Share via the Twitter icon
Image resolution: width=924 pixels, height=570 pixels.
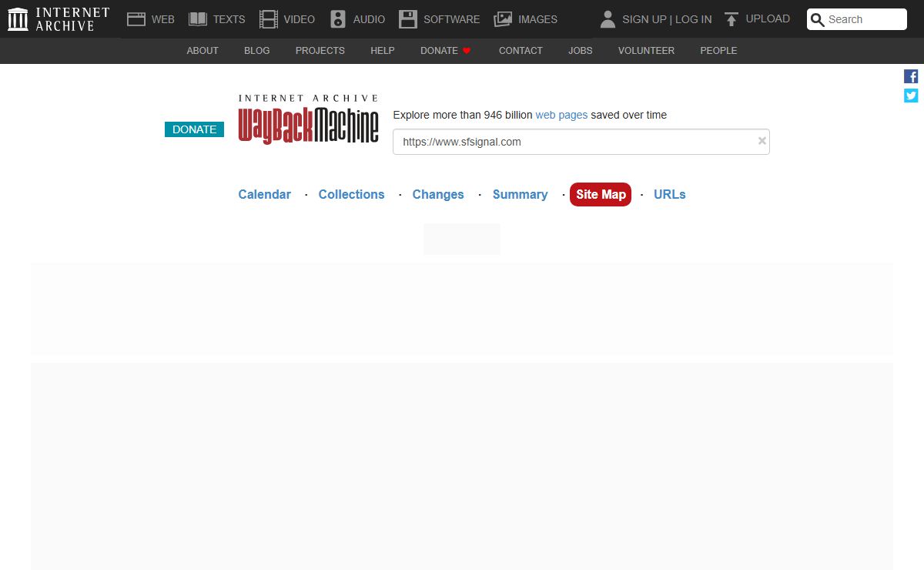click(911, 96)
